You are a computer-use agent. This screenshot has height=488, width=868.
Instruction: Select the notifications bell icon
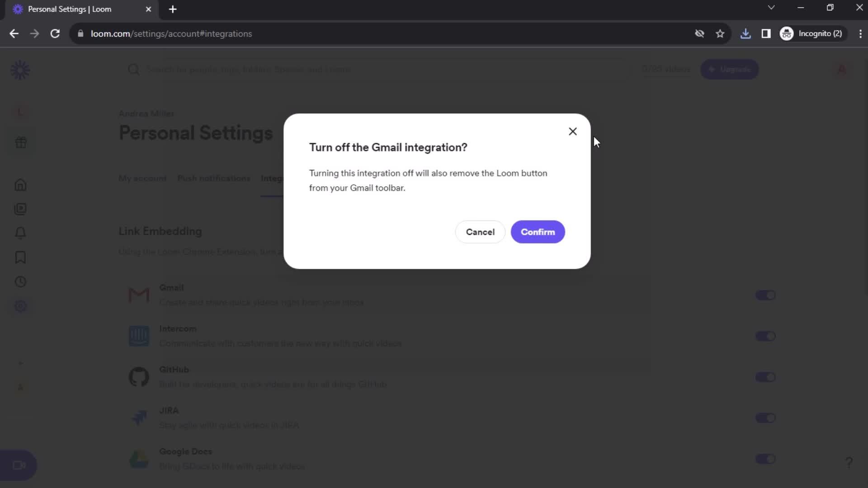coord(20,233)
